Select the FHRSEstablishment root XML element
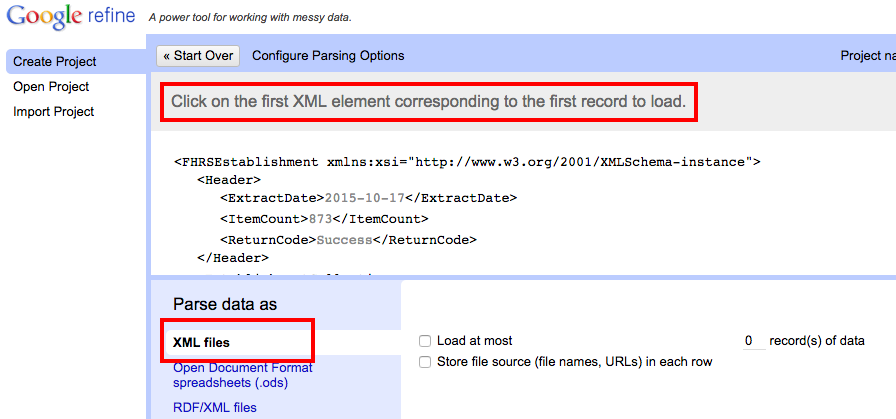 click(250, 161)
